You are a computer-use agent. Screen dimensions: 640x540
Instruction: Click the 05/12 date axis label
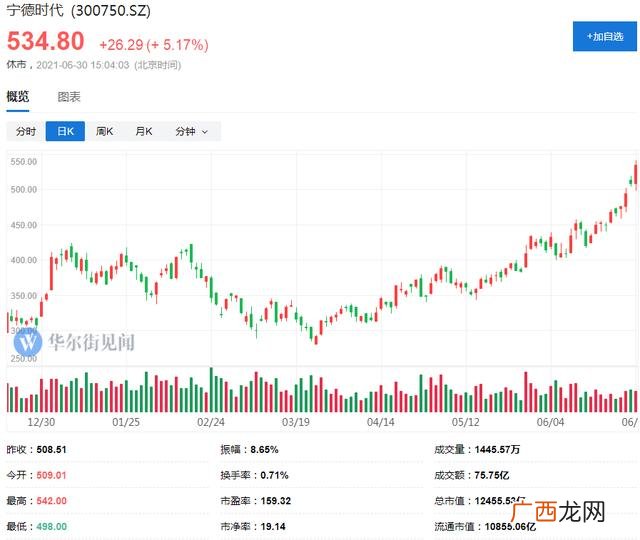click(465, 422)
